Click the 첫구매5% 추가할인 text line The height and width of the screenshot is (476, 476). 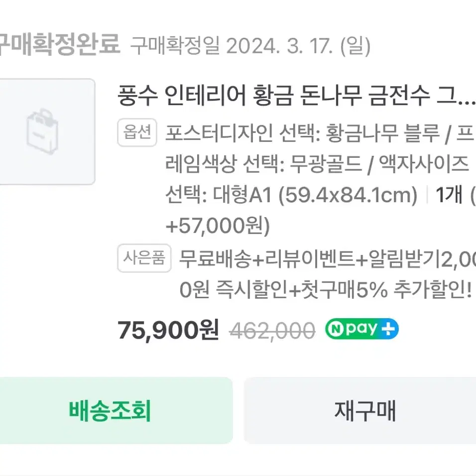click(x=386, y=289)
